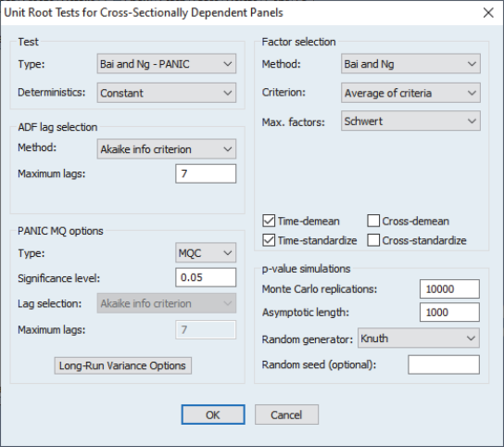The height and width of the screenshot is (447, 504).
Task: Click the Random seed input field
Action: coord(444,364)
